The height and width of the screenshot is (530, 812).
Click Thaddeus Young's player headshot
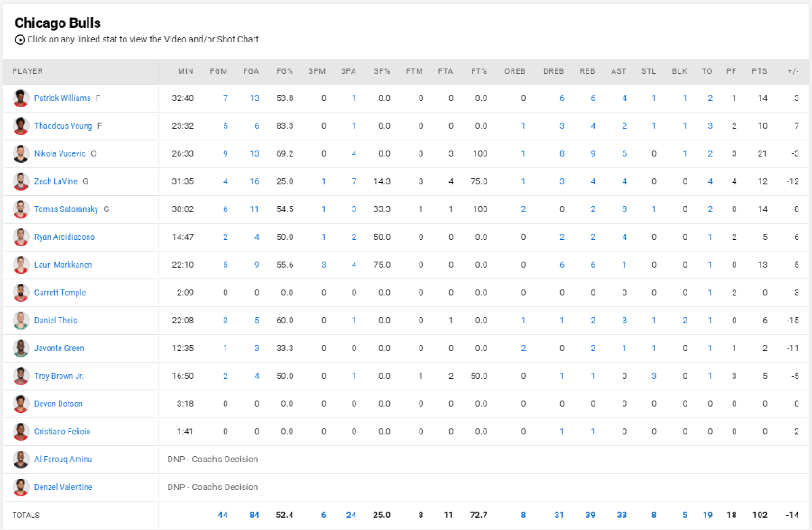(x=21, y=126)
